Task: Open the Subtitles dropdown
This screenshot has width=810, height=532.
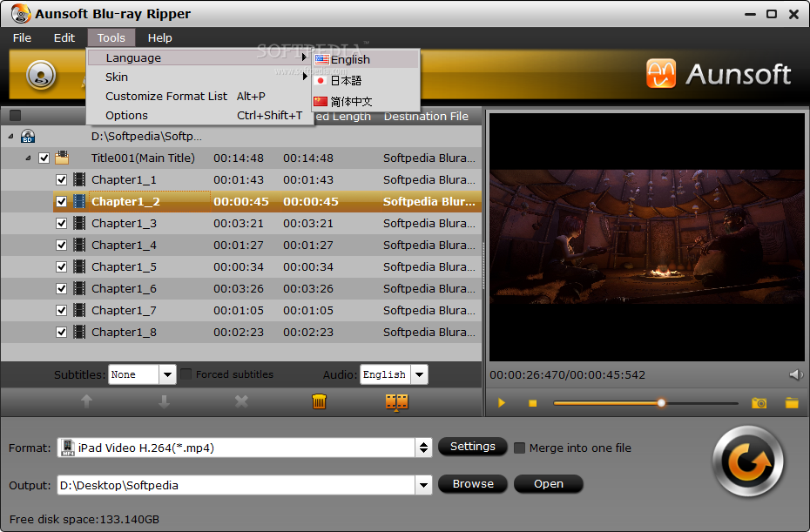Action: pos(167,374)
